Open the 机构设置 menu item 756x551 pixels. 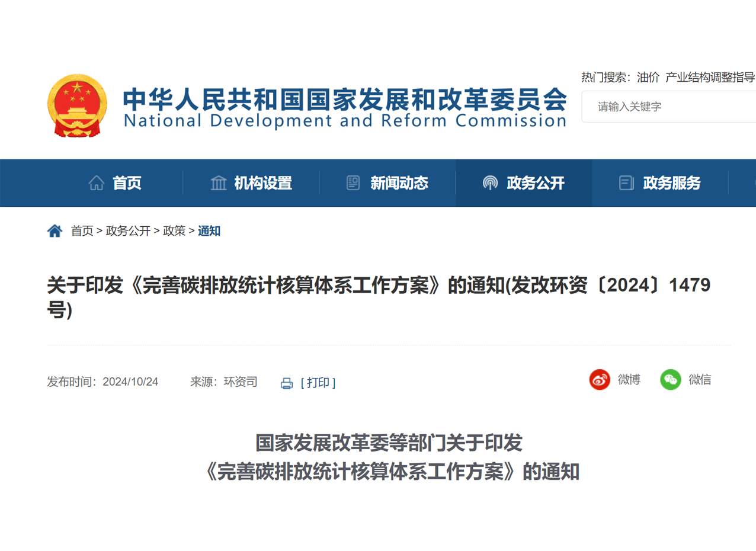click(263, 183)
